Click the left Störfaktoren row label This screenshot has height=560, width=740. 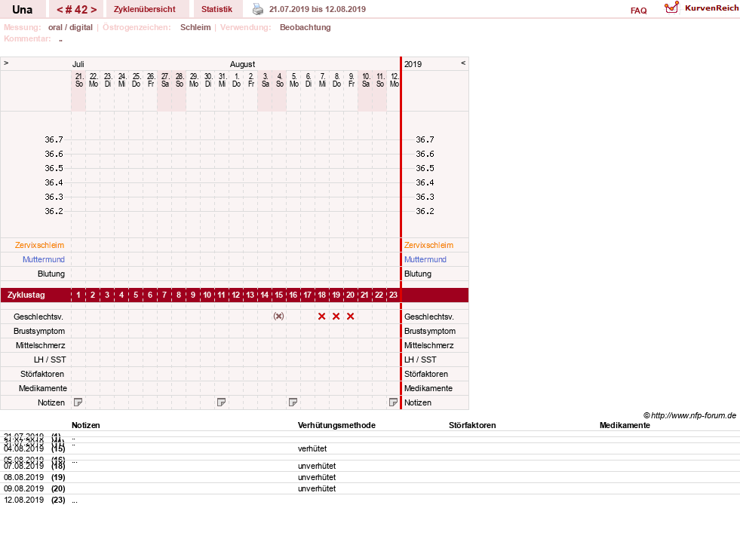(42, 374)
